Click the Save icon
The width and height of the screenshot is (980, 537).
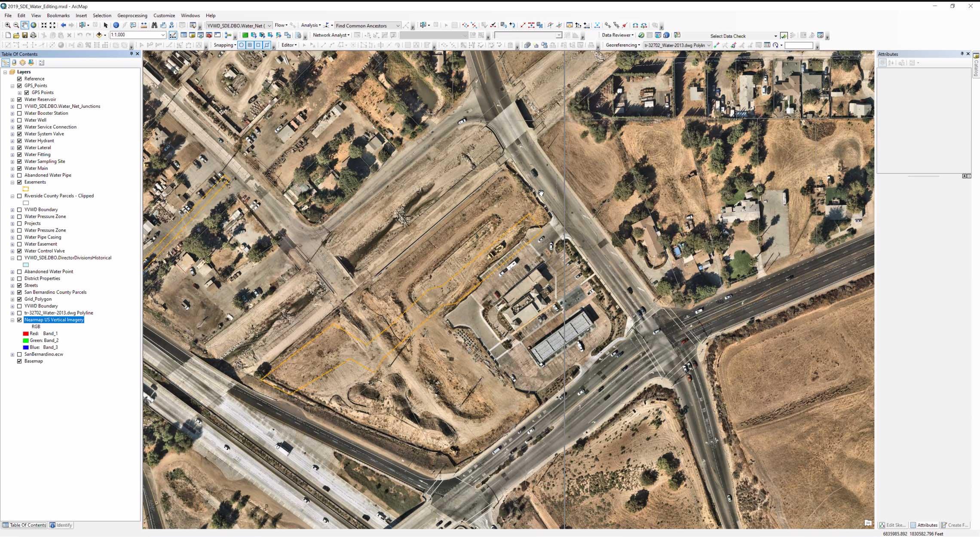coord(25,35)
